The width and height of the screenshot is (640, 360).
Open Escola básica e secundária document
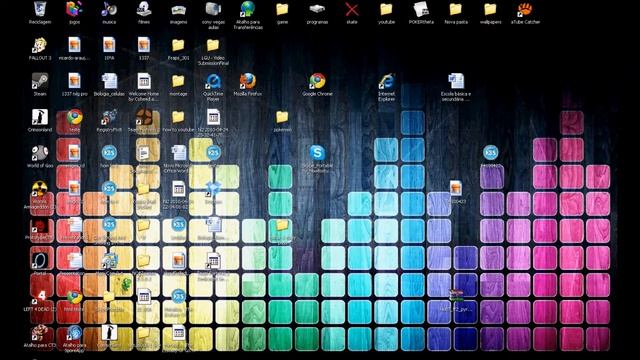[456, 81]
